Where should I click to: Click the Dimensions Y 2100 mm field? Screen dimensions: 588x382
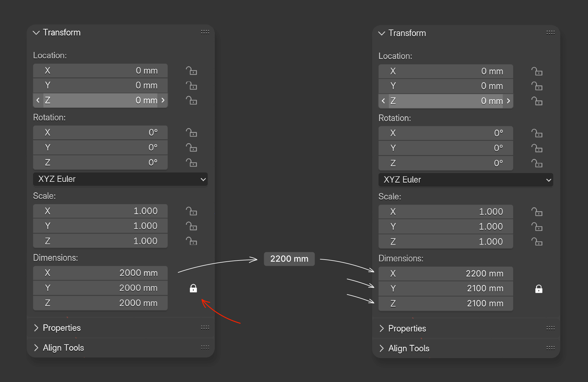coord(446,288)
